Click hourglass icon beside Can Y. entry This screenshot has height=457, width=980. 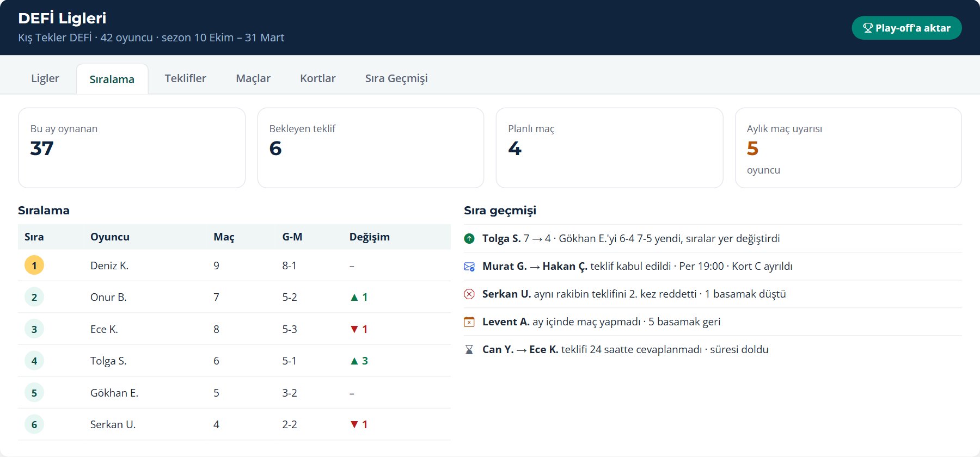(469, 349)
